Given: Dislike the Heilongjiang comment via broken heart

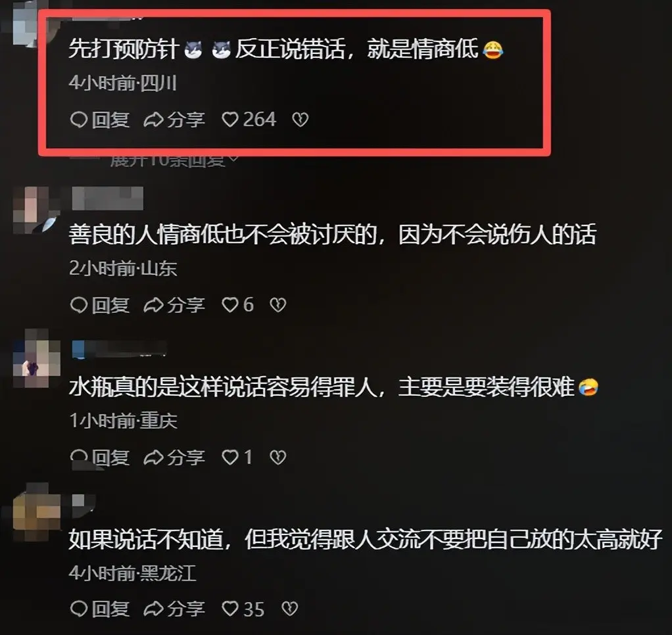Looking at the screenshot, I should (x=289, y=609).
